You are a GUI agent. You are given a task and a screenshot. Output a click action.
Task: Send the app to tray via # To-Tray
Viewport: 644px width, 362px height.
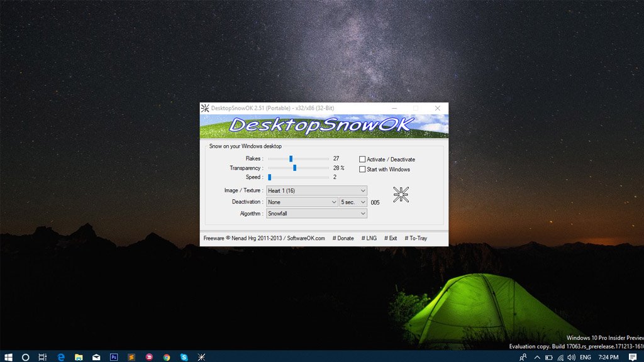(416, 238)
